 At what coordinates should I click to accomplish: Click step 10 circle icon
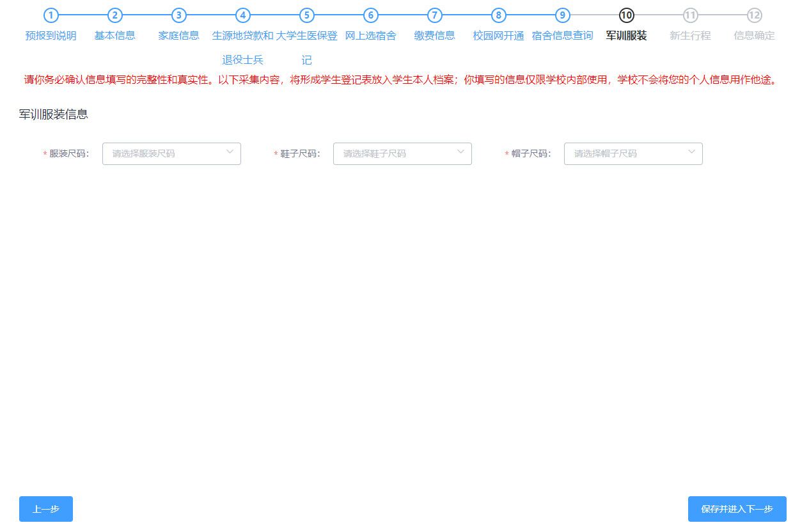tap(627, 15)
